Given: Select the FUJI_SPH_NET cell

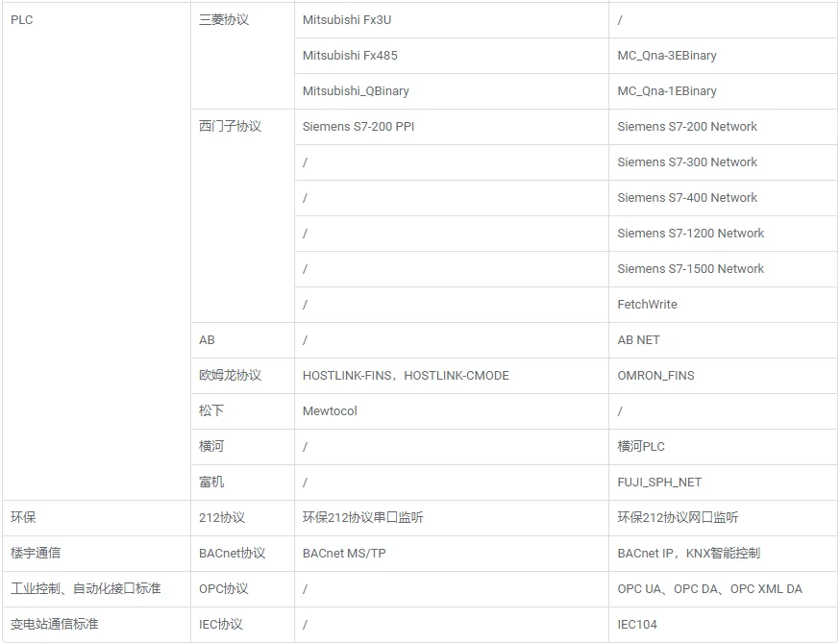Looking at the screenshot, I should [x=723, y=483].
